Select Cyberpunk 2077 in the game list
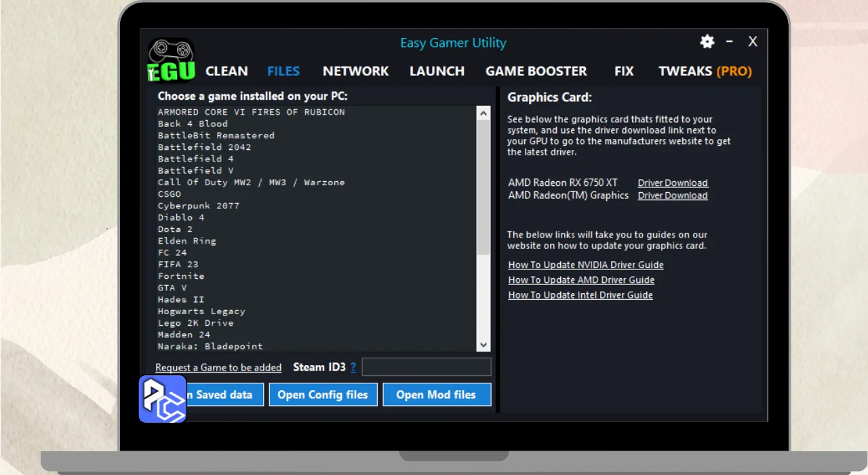The height and width of the screenshot is (475, 868). pos(199,206)
